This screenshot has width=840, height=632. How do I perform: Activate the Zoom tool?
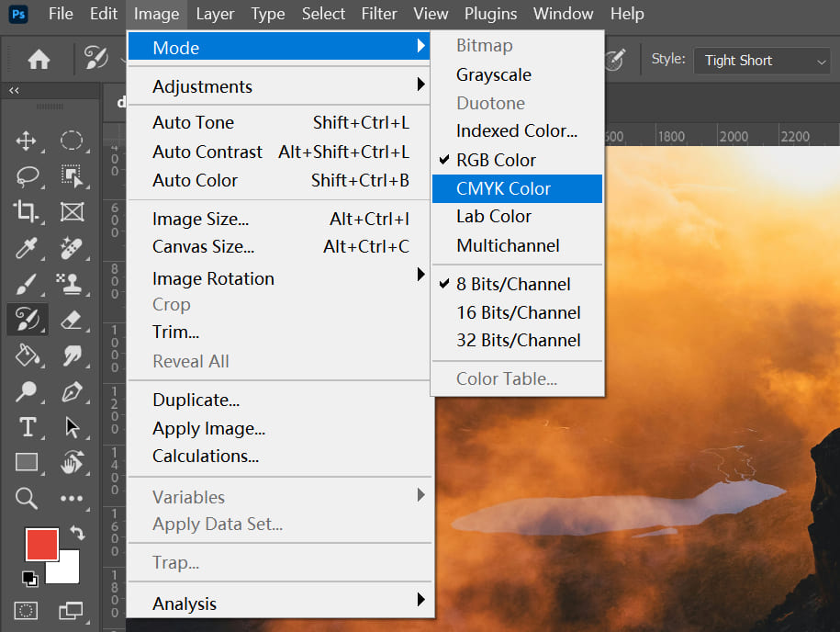(x=27, y=499)
